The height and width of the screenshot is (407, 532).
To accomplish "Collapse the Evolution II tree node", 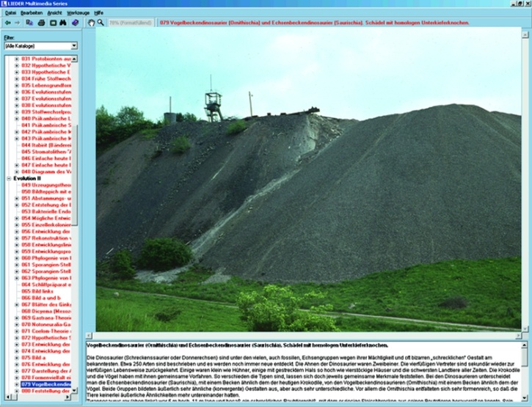I will tap(9, 178).
